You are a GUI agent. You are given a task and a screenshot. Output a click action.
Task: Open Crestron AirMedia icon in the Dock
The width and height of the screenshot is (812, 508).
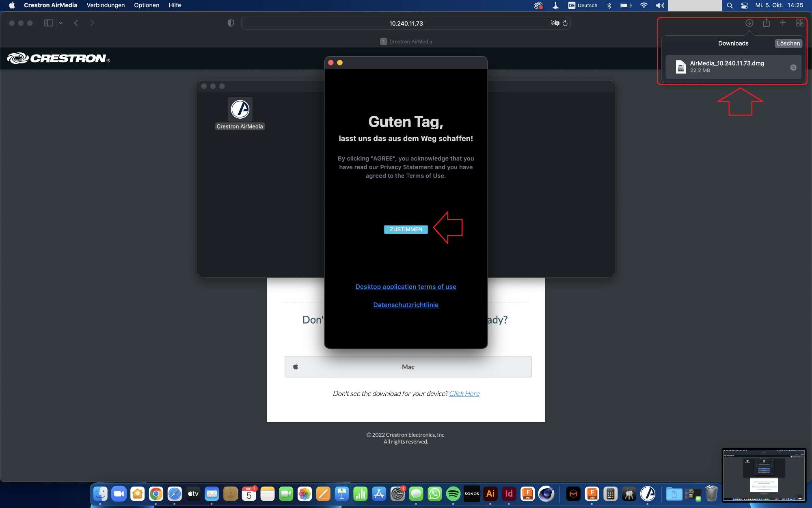click(x=648, y=494)
